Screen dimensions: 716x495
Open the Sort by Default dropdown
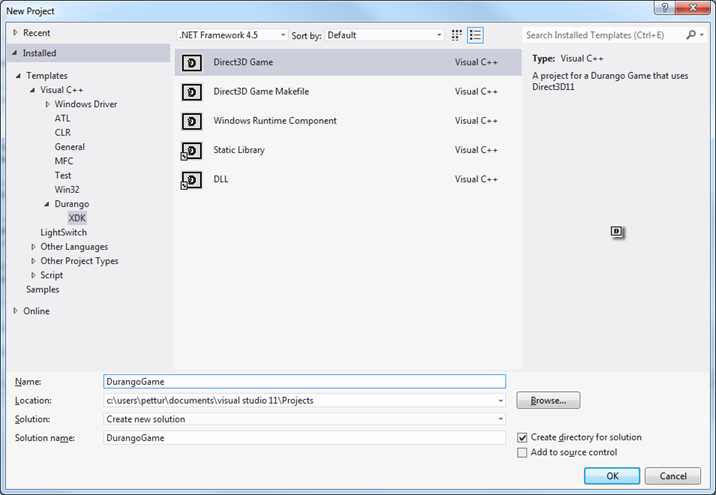[x=384, y=35]
